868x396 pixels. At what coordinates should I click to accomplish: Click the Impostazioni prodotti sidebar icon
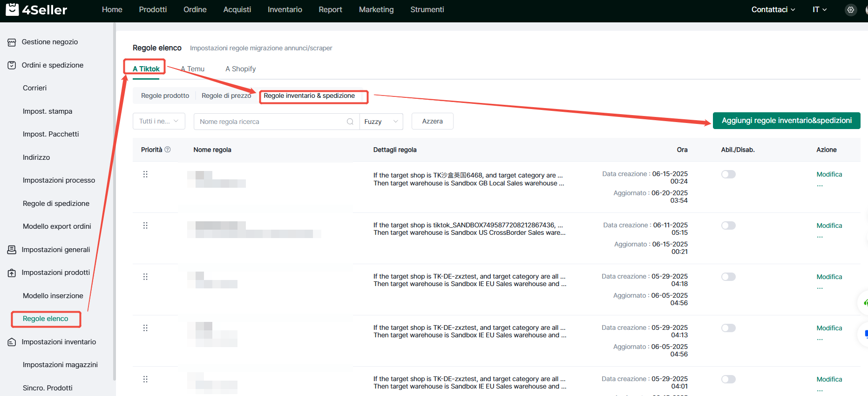(12, 273)
